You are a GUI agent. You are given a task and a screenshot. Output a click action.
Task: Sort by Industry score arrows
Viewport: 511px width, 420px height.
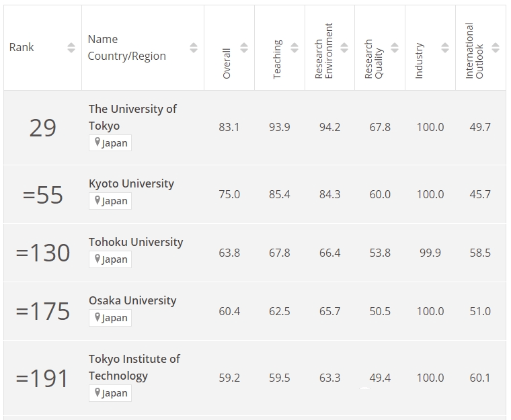pos(445,48)
